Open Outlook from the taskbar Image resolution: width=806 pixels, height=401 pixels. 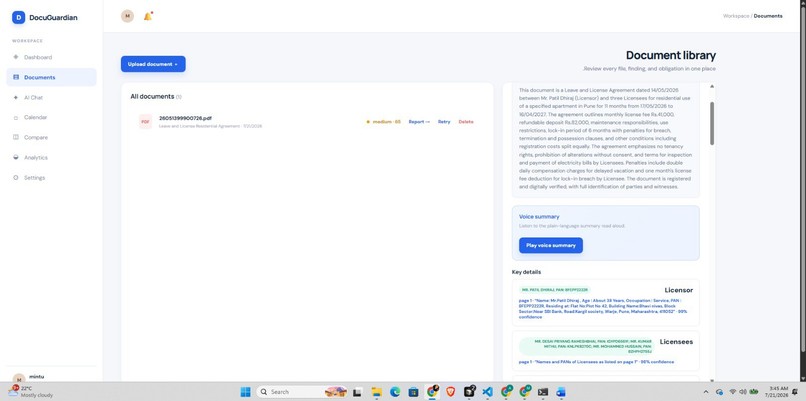click(x=561, y=392)
